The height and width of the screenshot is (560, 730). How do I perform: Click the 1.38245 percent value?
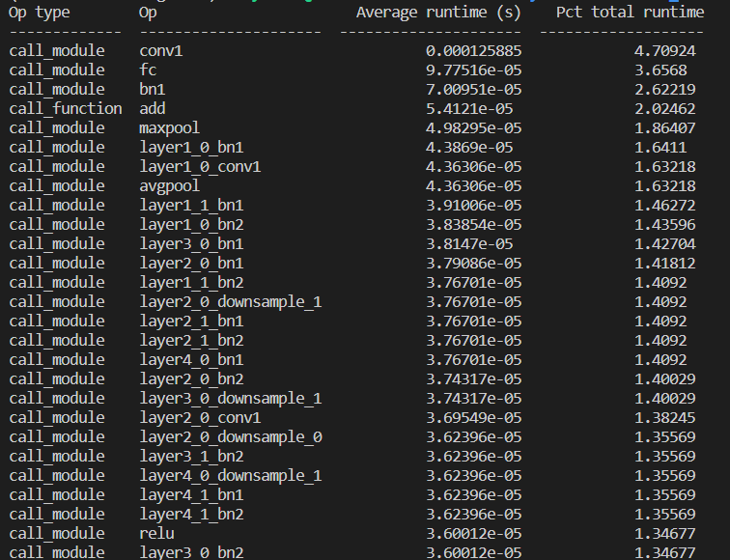click(x=664, y=417)
